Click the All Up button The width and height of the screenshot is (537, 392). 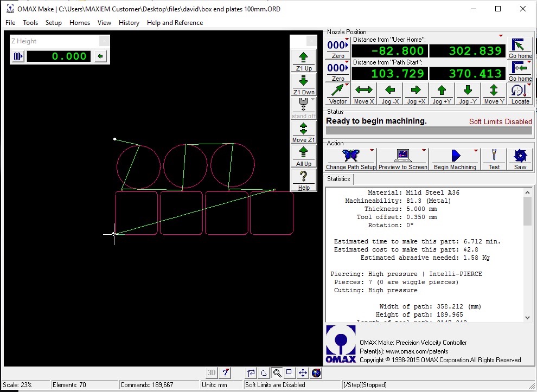303,157
